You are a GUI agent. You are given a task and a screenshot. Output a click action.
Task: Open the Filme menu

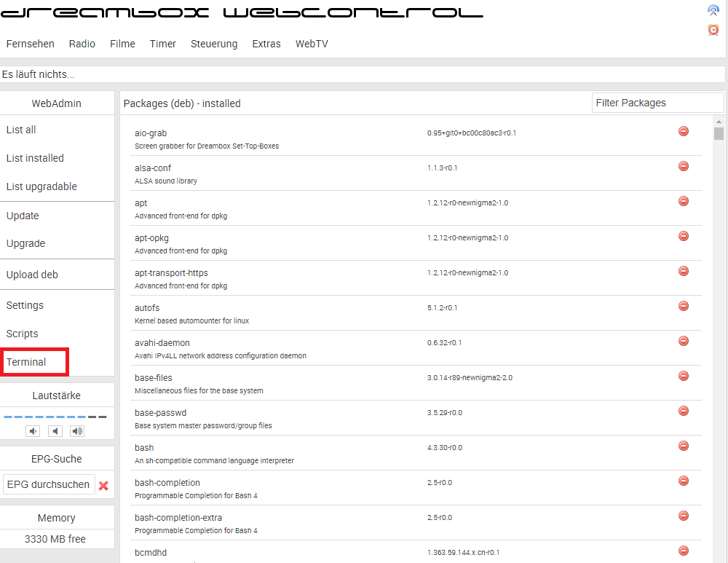[x=122, y=44]
